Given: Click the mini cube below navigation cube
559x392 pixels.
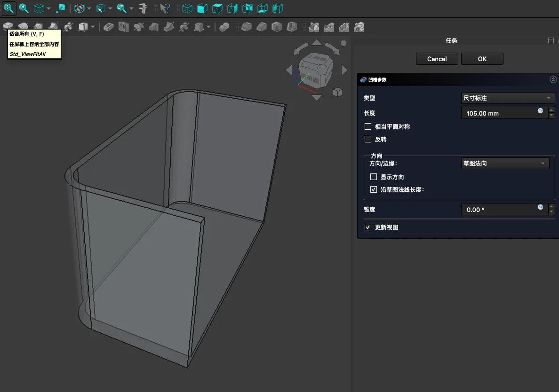Looking at the screenshot, I should (337, 92).
